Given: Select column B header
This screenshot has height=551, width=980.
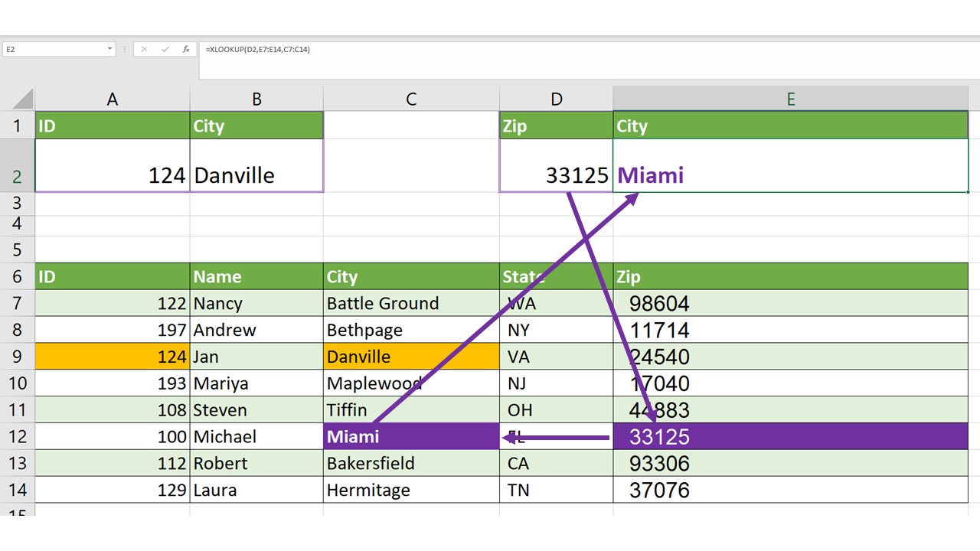Looking at the screenshot, I should [x=256, y=99].
